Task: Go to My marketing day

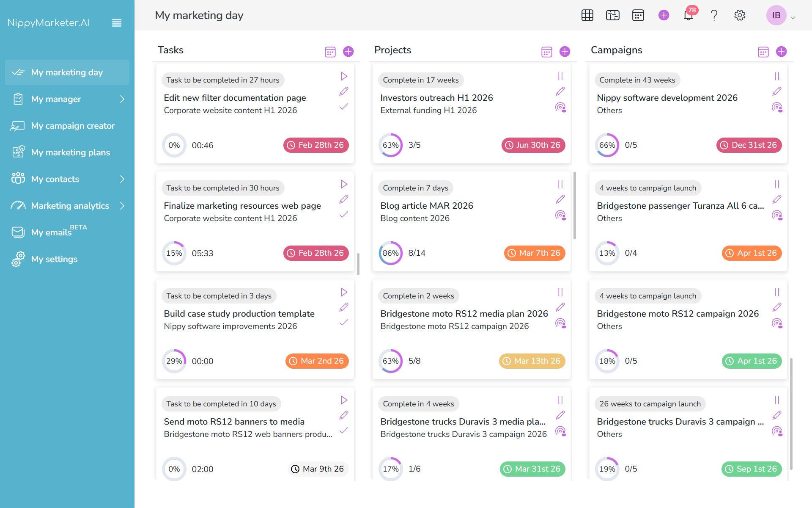Action: pyautogui.click(x=67, y=72)
